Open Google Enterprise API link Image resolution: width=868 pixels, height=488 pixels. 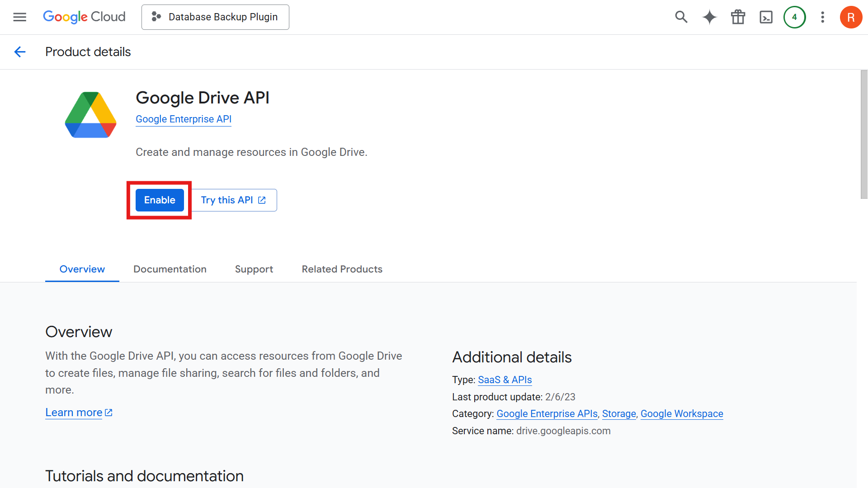click(x=184, y=119)
